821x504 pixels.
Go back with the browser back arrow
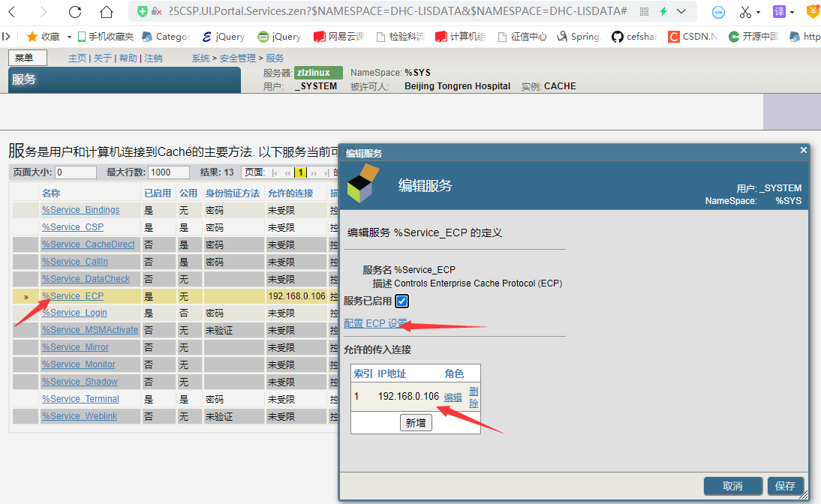(12, 11)
